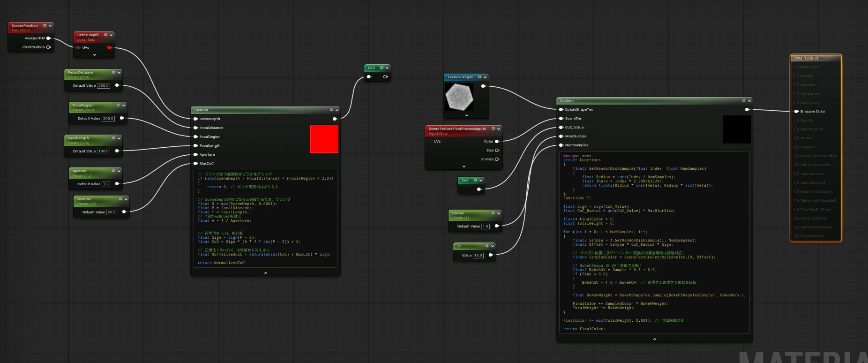Expand Scene Depth node using its bottom chevron

click(x=95, y=55)
